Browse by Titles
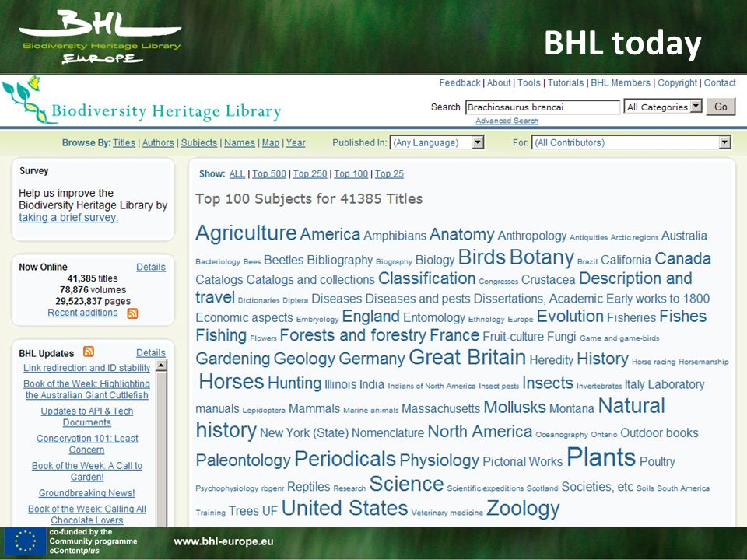Image resolution: width=747 pixels, height=560 pixels. point(124,143)
